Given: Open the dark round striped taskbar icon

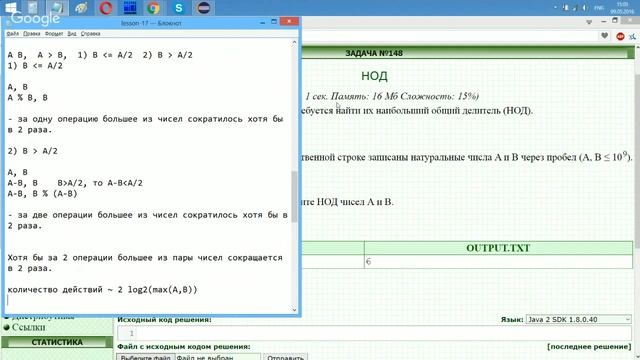Looking at the screenshot, I should coord(203,7).
